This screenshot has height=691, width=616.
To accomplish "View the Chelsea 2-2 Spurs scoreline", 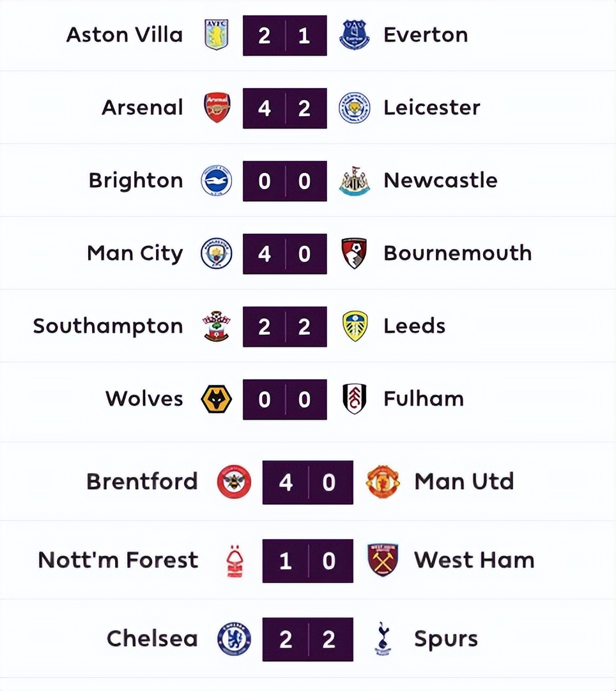I will tap(307, 639).
